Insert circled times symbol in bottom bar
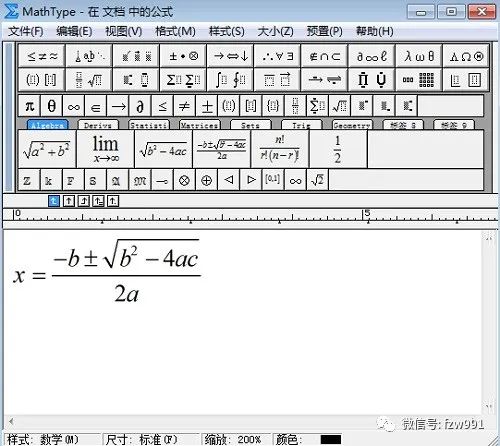This screenshot has height=446, width=500. pyautogui.click(x=184, y=180)
